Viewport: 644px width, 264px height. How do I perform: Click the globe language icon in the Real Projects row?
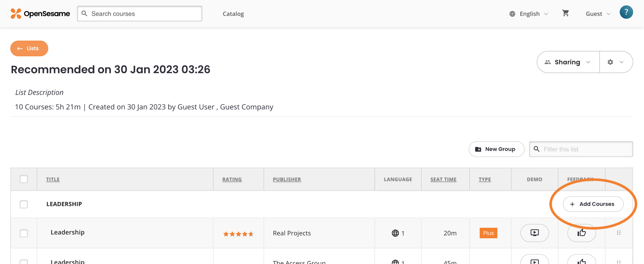395,233
